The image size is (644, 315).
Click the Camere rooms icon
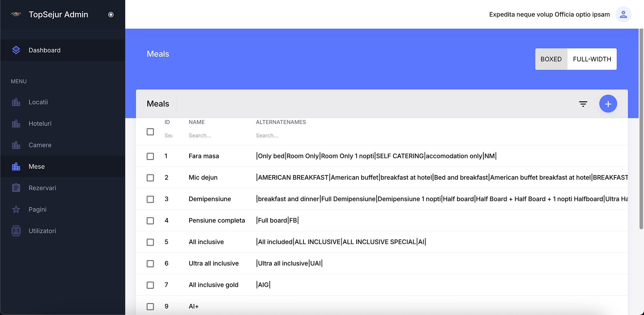coord(16,145)
